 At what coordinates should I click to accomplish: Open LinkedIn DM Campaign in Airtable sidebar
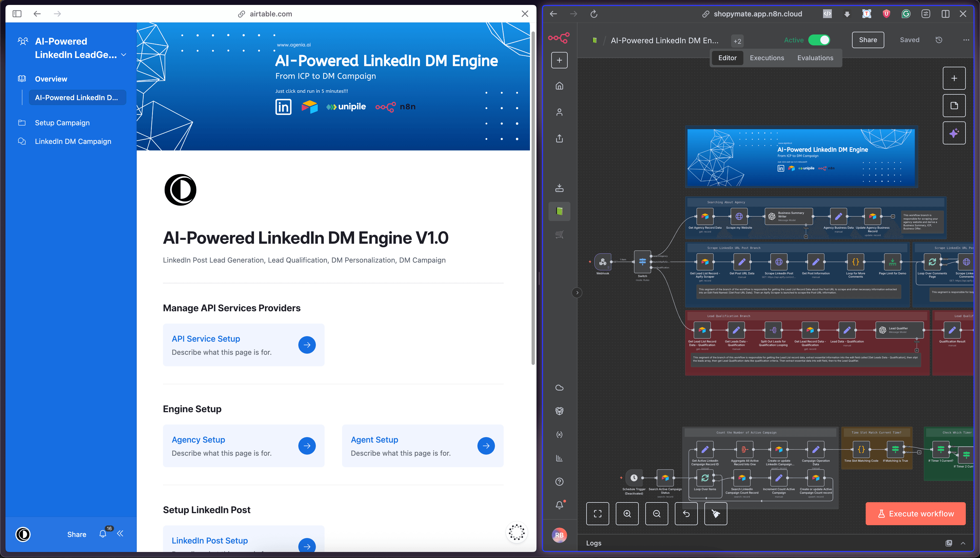[x=73, y=141]
